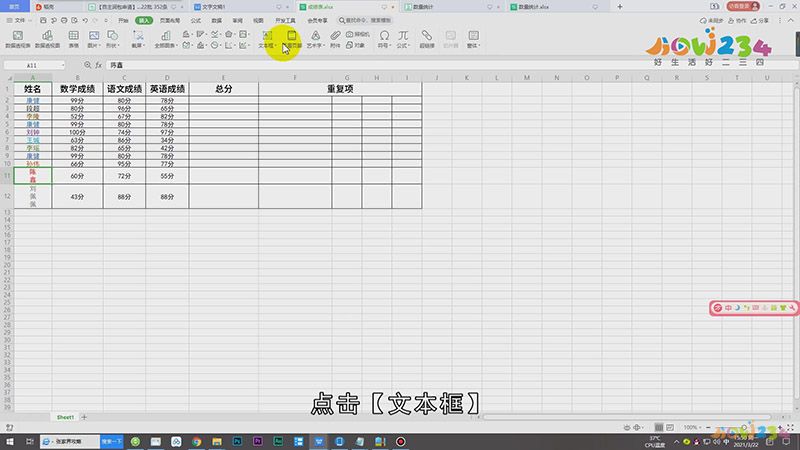Switch to the 页面布局 page layout tab

click(x=170, y=20)
